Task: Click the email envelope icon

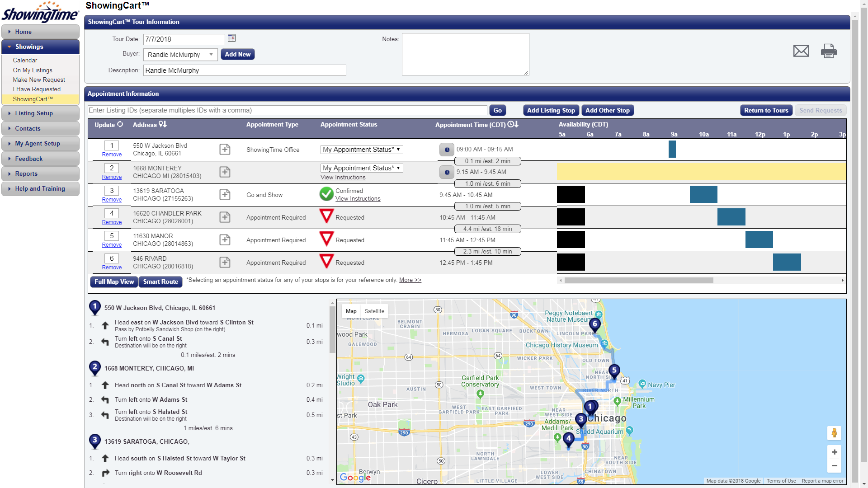Action: [801, 51]
